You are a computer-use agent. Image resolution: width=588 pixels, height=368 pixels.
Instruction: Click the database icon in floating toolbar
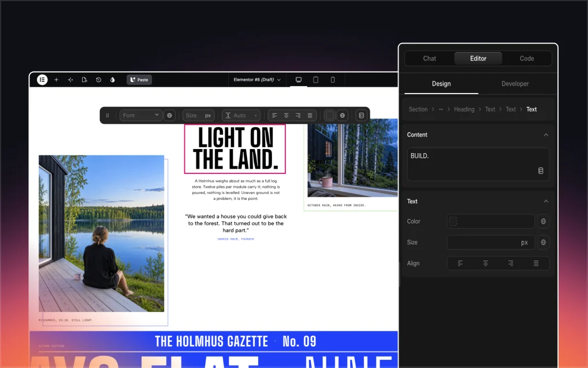coord(362,116)
